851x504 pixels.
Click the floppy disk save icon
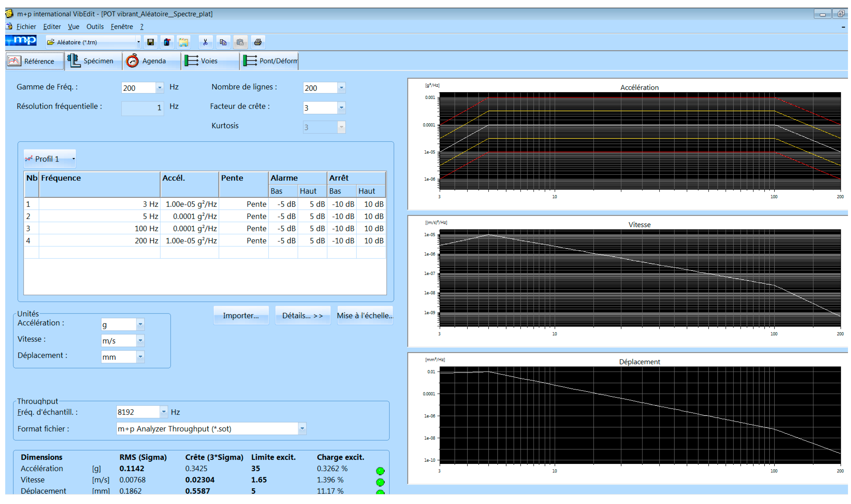150,42
